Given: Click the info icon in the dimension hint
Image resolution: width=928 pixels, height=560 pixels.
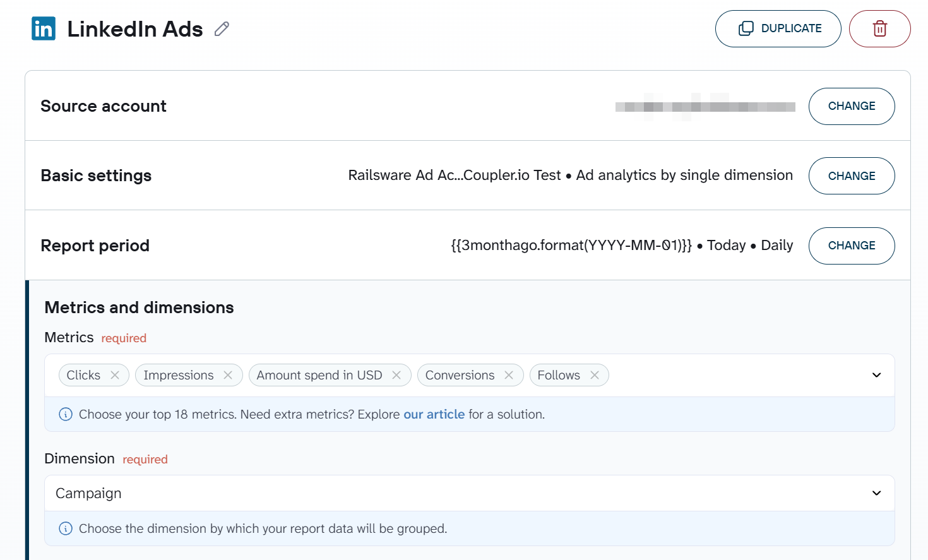Looking at the screenshot, I should 66,528.
